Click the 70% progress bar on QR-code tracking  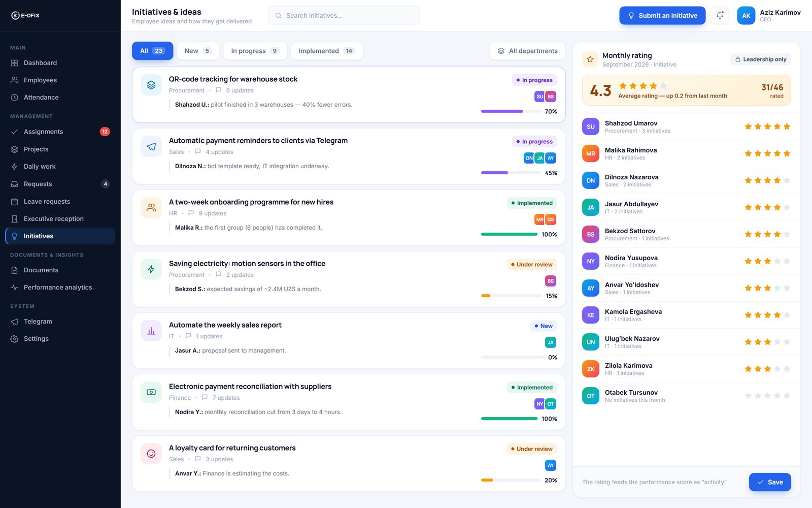[511, 111]
